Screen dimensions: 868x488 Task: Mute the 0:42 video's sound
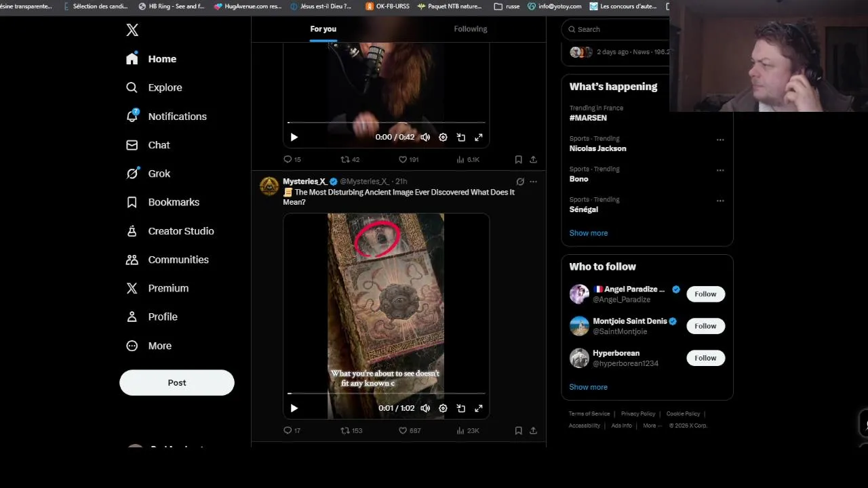pos(425,137)
